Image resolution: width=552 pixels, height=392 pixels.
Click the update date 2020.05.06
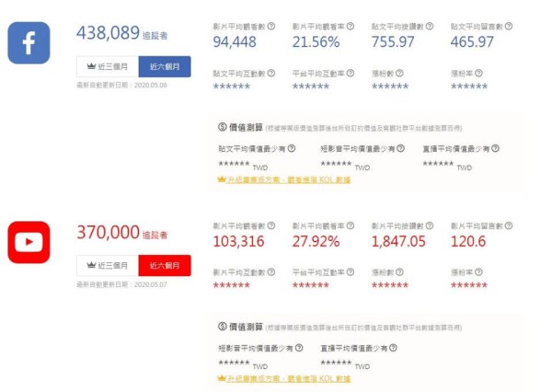coord(151,86)
